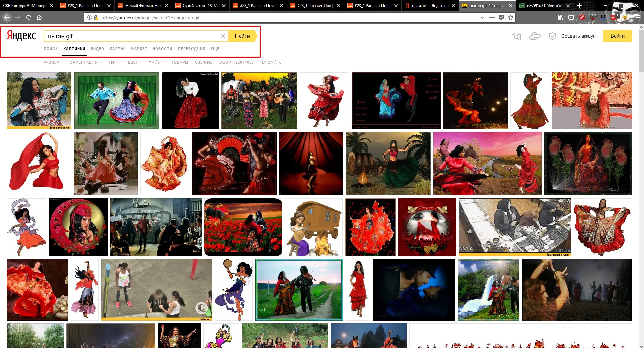Viewport: 644px width, 348px height.
Task: Reload the current page
Action: (29, 17)
